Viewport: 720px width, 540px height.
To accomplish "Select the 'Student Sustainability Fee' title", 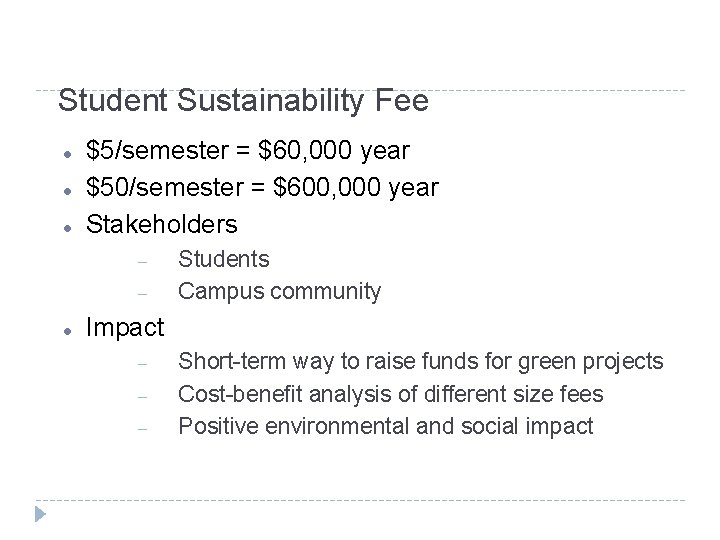I will pos(243,101).
